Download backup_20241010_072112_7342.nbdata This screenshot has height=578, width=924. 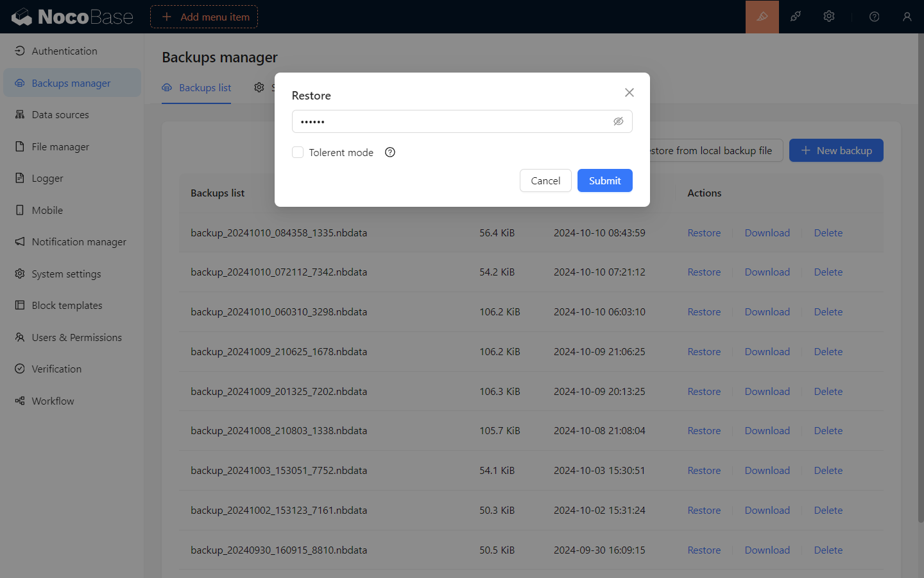tap(767, 272)
